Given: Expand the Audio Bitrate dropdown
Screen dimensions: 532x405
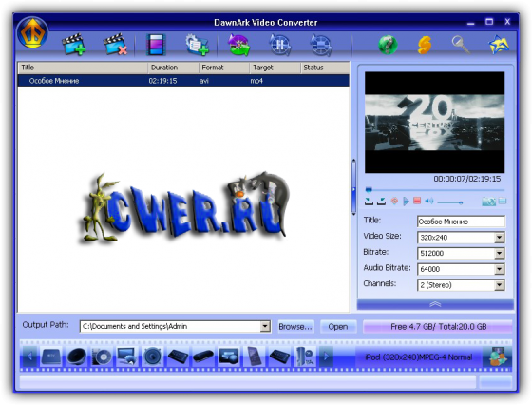Looking at the screenshot, I should pyautogui.click(x=499, y=269).
